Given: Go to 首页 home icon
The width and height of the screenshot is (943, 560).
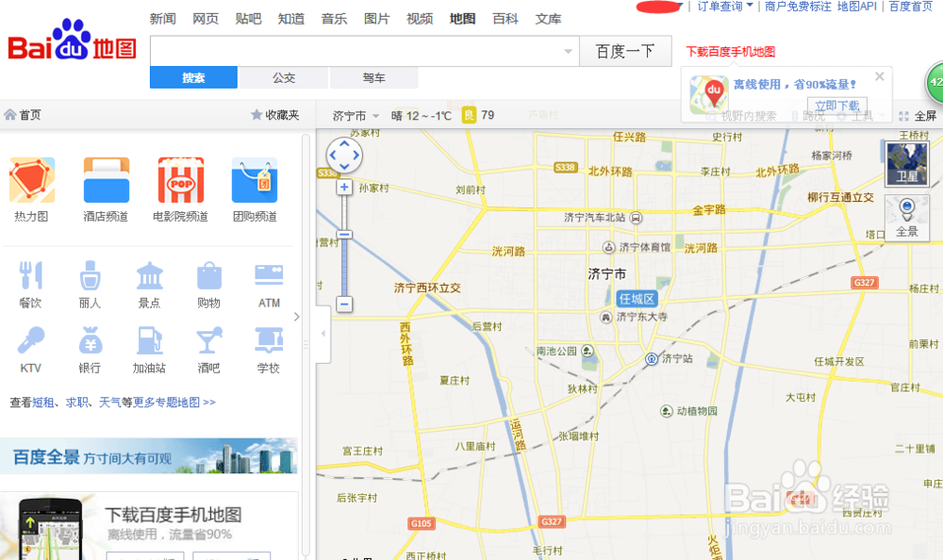Looking at the screenshot, I should [x=10, y=114].
